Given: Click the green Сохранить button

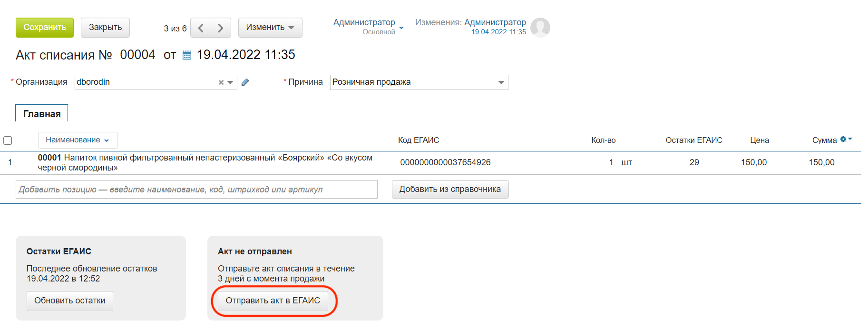Looking at the screenshot, I should [x=45, y=28].
